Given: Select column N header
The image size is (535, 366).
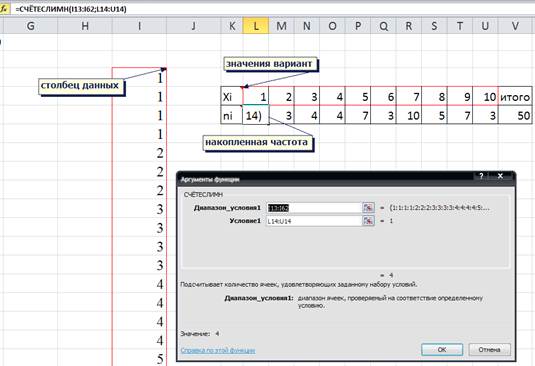Looking at the screenshot, I should 307,26.
